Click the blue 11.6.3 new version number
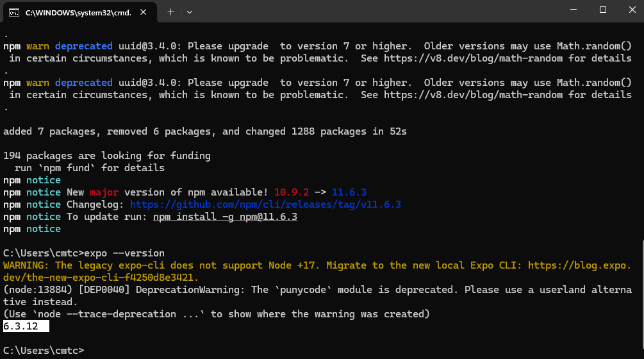Image resolution: width=644 pixels, height=359 pixels. pos(349,192)
